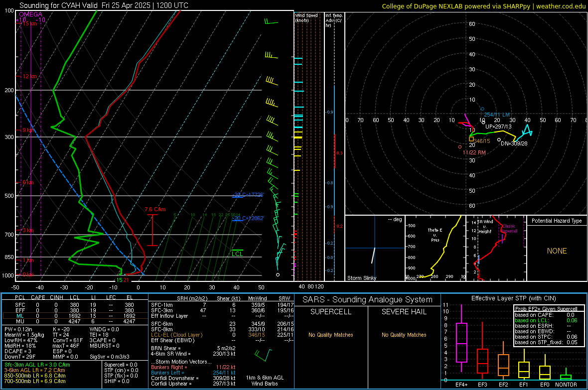588x390 pixels.
Task: Select the green LCL label on the skew-T
Action: coord(237,254)
